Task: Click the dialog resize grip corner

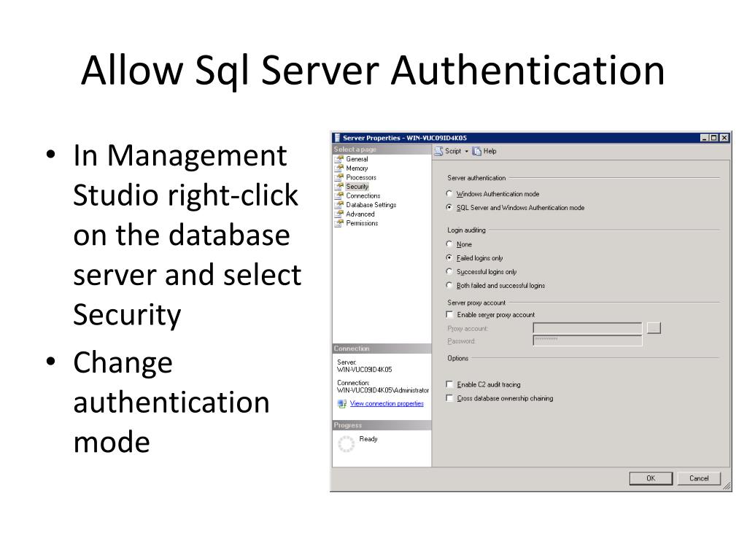Action: click(x=727, y=486)
